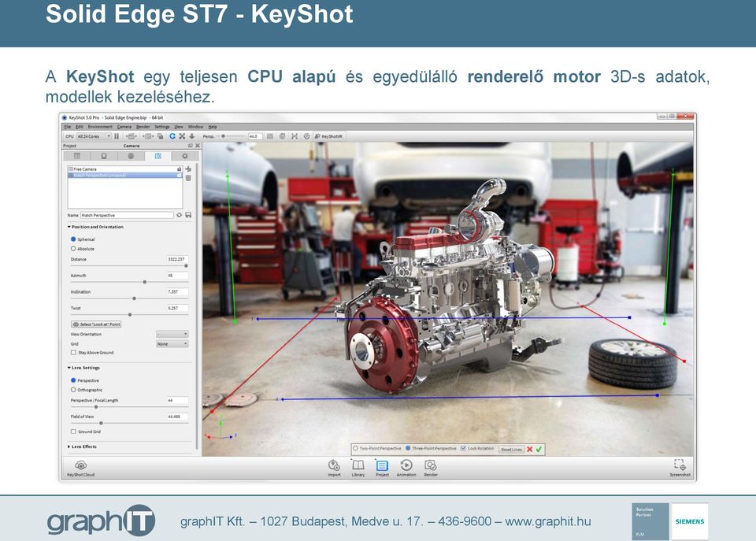Select the Perspective lens radio button
The width and height of the screenshot is (756, 541).
73,380
